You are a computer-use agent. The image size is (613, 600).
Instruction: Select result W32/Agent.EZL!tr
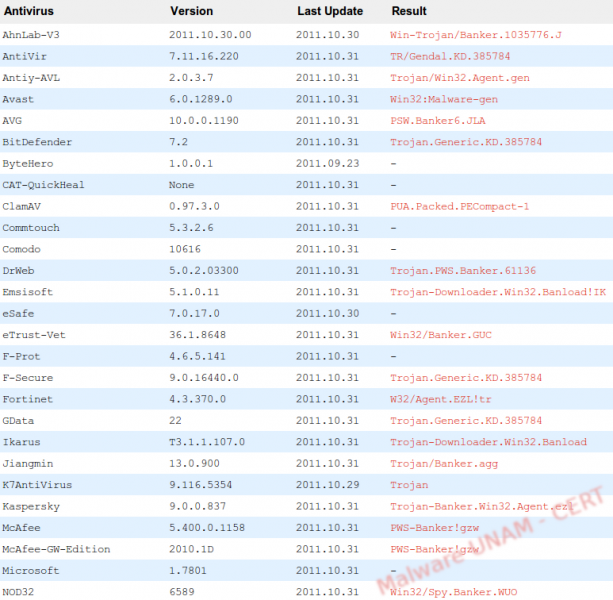tap(441, 399)
